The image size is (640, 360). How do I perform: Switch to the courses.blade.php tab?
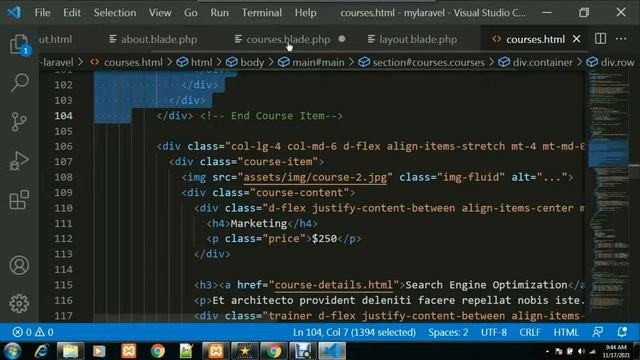[288, 39]
